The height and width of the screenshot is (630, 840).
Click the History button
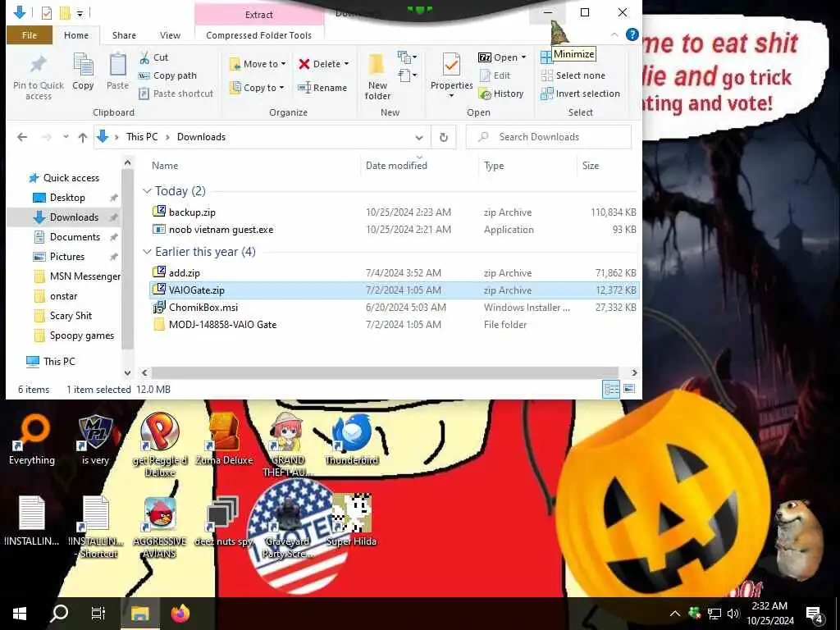tap(501, 94)
